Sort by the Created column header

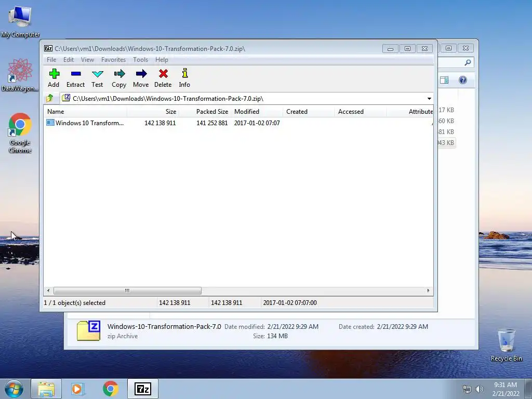pyautogui.click(x=309, y=112)
